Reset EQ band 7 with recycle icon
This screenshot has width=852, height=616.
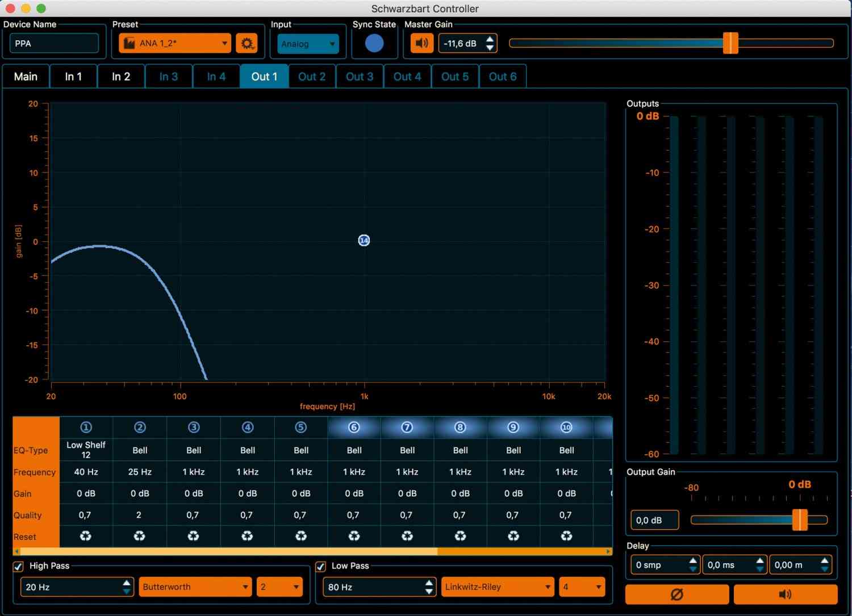tap(407, 536)
